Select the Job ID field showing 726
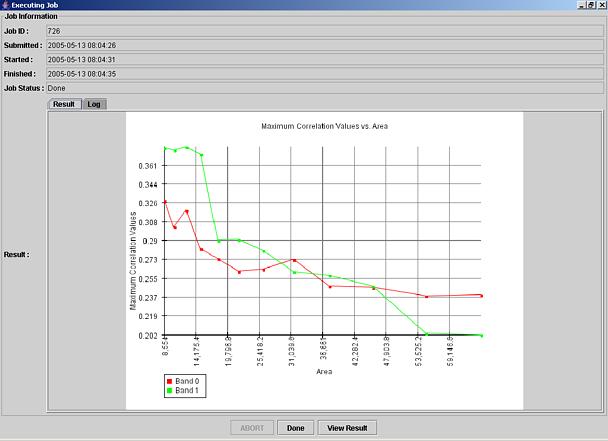The width and height of the screenshot is (608, 441). pyautogui.click(x=324, y=31)
